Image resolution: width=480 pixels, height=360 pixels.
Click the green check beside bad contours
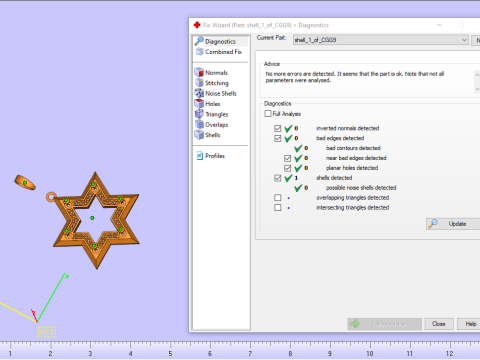coord(298,148)
